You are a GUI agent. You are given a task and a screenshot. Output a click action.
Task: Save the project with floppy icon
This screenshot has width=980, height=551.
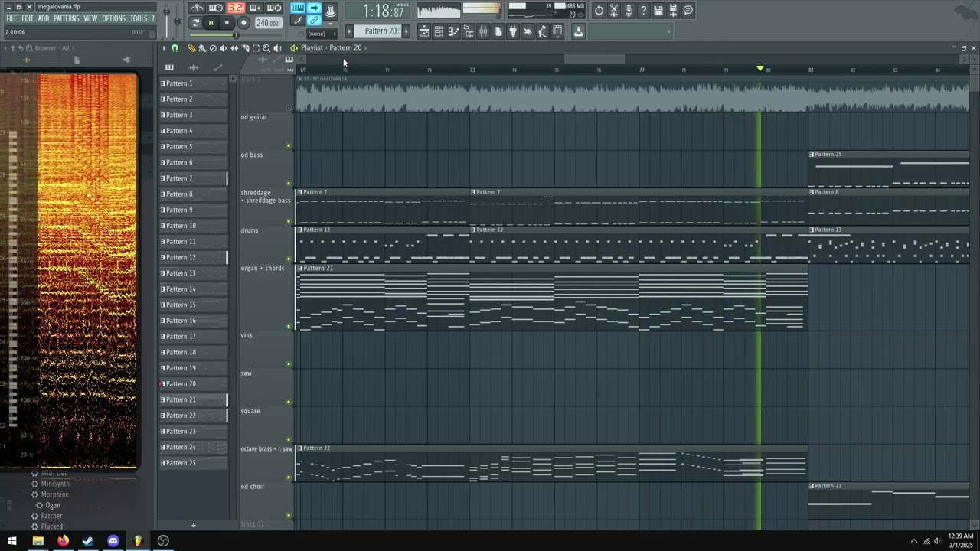point(658,10)
